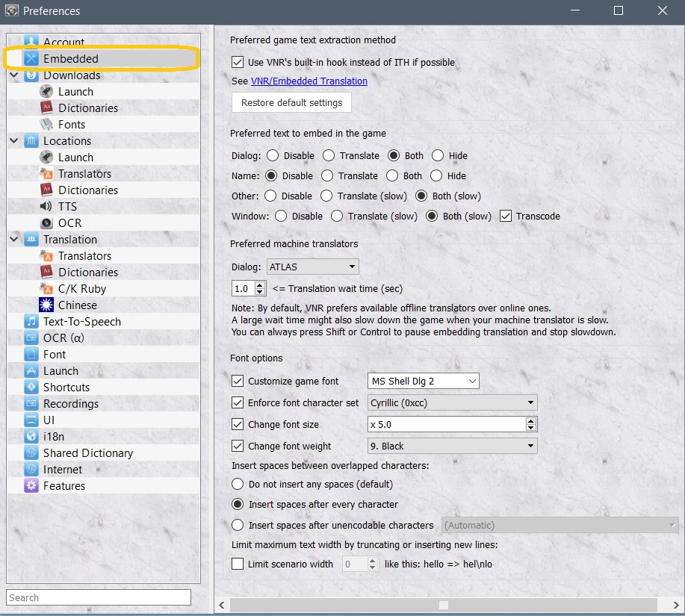Select Disable radio for Other
Viewport: 685px width, 616px height.
click(x=270, y=196)
